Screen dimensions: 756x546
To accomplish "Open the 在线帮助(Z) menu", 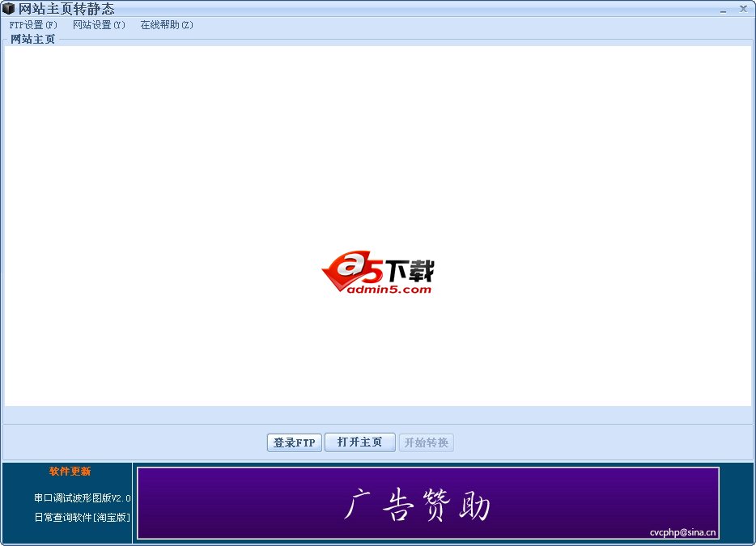I will pyautogui.click(x=167, y=25).
